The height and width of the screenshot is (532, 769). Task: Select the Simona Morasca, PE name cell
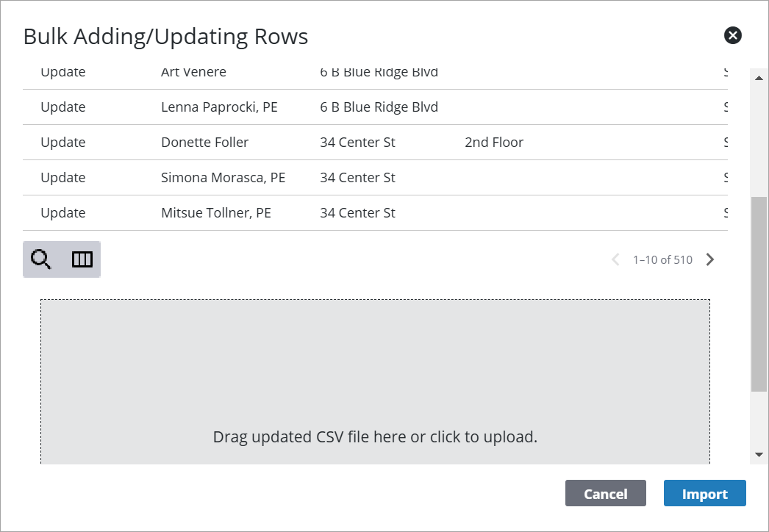pyautogui.click(x=223, y=178)
